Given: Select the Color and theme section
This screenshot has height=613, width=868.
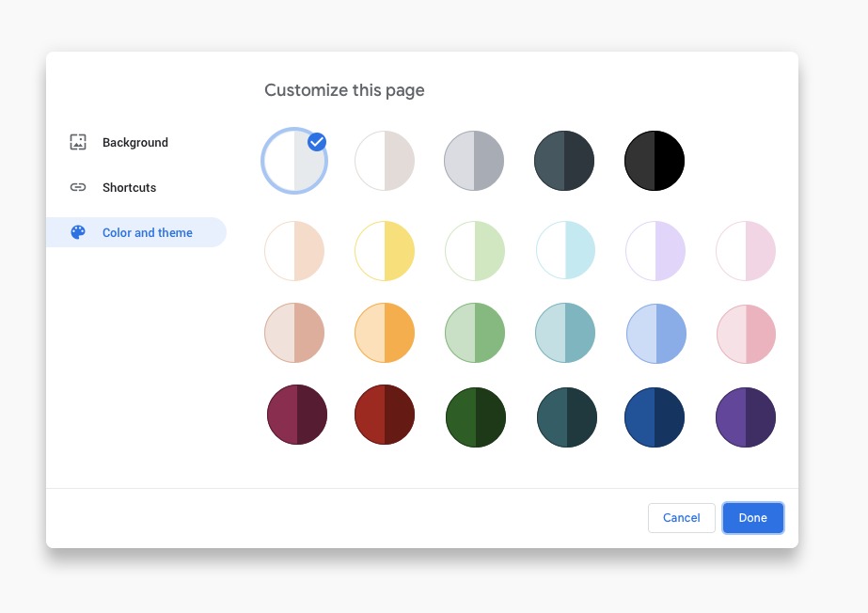Looking at the screenshot, I should pyautogui.click(x=147, y=232).
